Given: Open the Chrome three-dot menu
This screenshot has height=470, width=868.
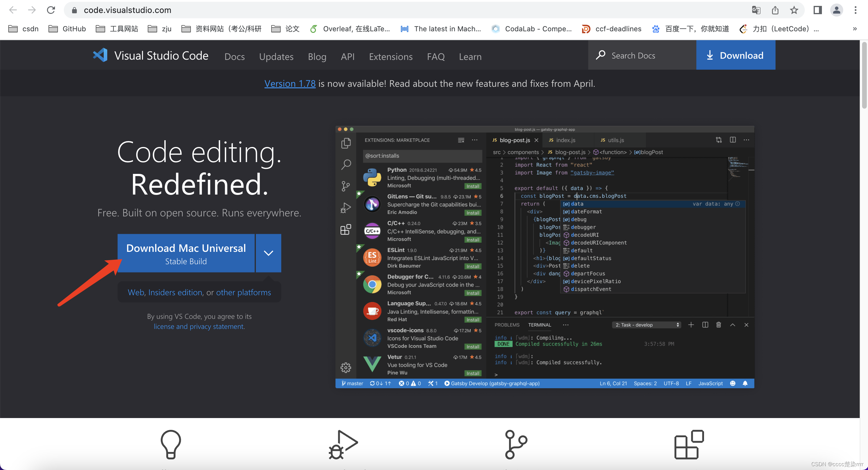Looking at the screenshot, I should tap(855, 10).
